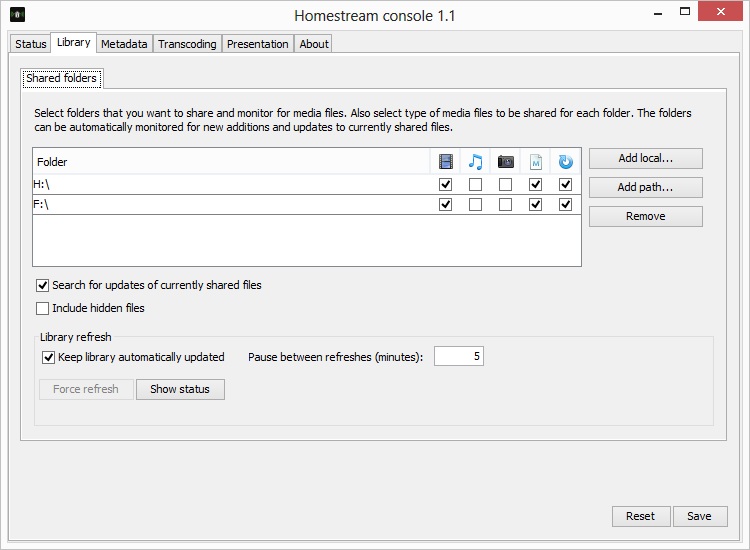This screenshot has height=550, width=750.
Task: Click Add path... button
Action: [646, 187]
